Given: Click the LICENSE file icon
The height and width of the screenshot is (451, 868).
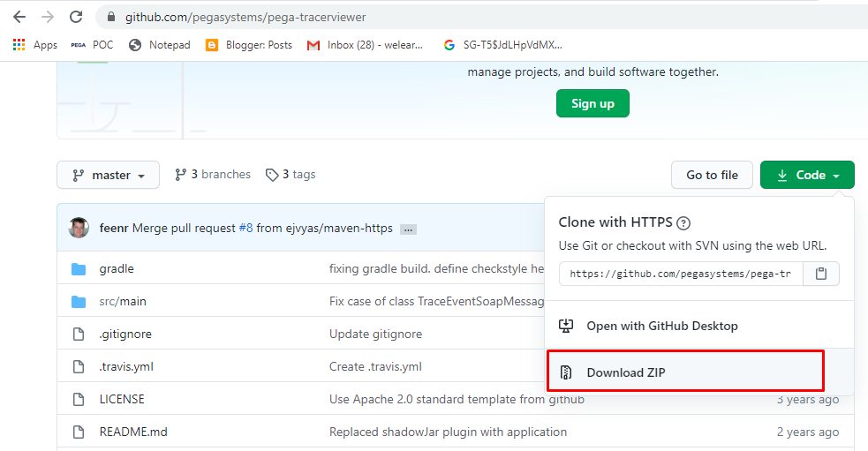Looking at the screenshot, I should click(79, 399).
